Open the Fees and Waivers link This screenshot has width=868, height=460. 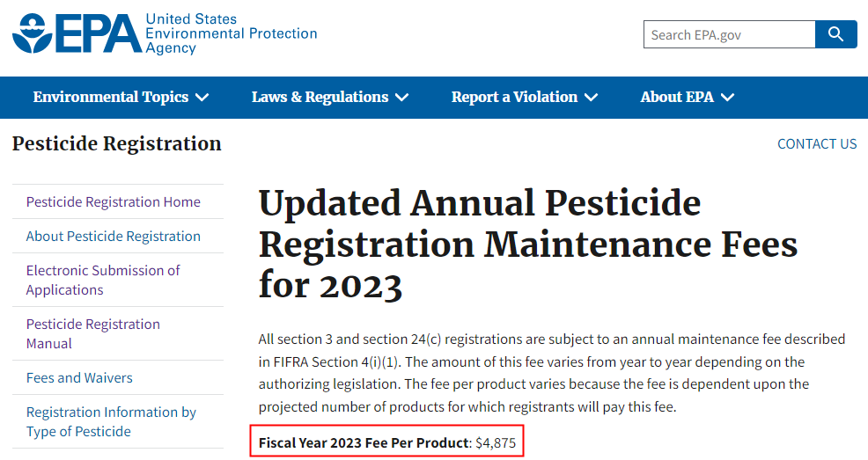pyautogui.click(x=79, y=377)
